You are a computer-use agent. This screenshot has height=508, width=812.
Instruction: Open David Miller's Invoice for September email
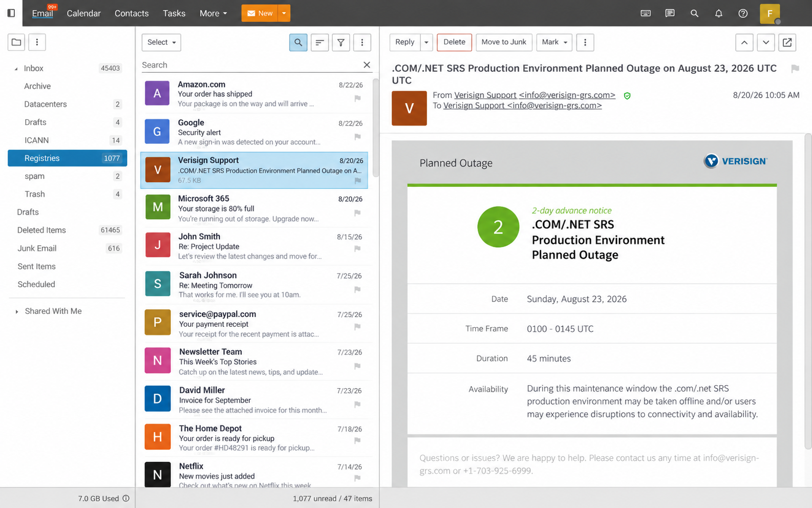coord(254,399)
